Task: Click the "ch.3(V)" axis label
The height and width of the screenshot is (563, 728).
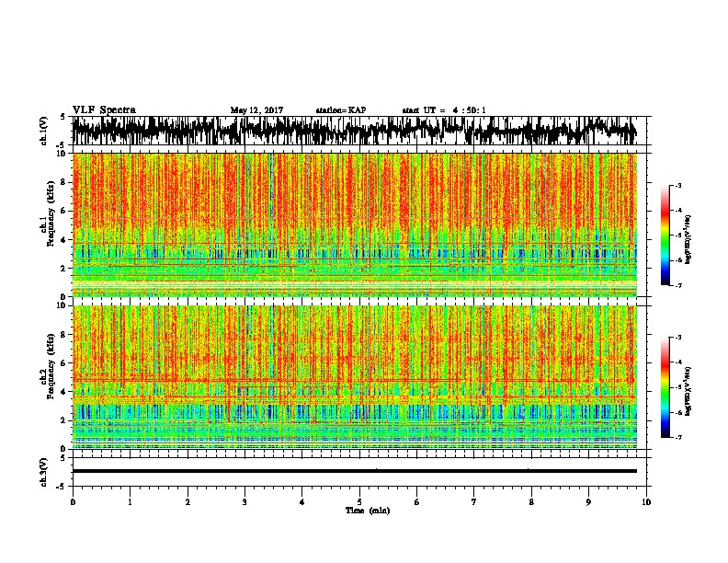Action: [x=44, y=472]
